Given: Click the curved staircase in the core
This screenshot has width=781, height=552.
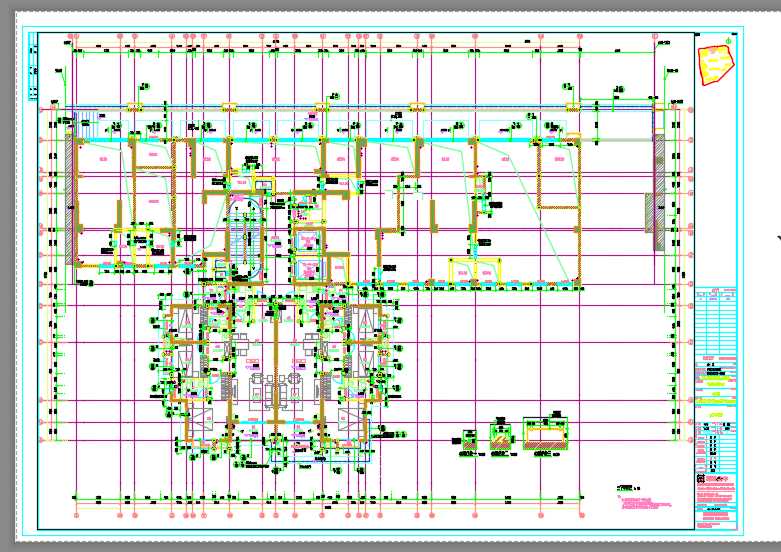Looking at the screenshot, I should pyautogui.click(x=246, y=237).
